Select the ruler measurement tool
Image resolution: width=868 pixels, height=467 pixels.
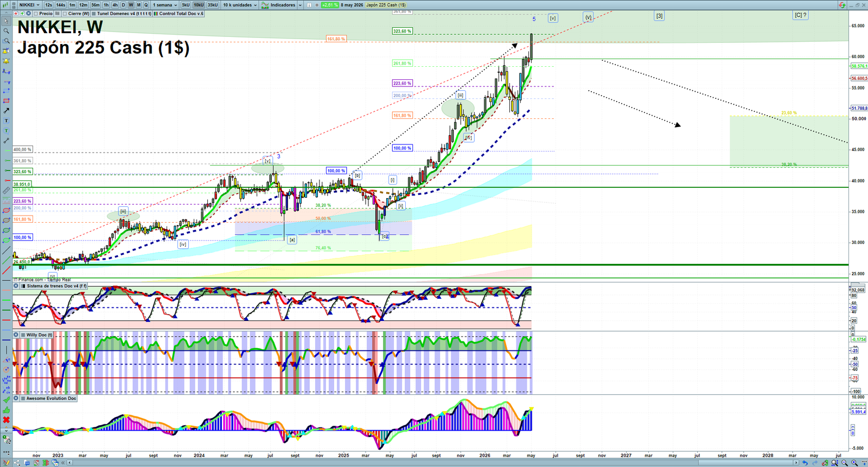(6, 191)
